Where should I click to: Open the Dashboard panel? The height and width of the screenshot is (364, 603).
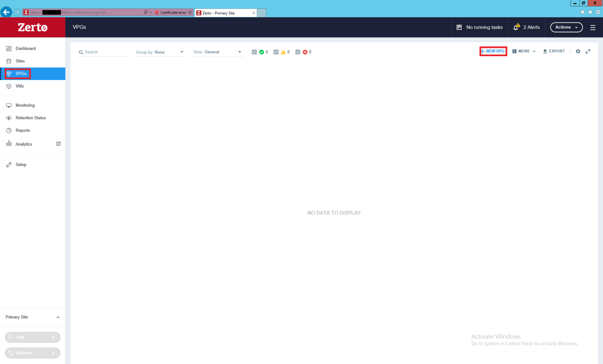click(26, 48)
